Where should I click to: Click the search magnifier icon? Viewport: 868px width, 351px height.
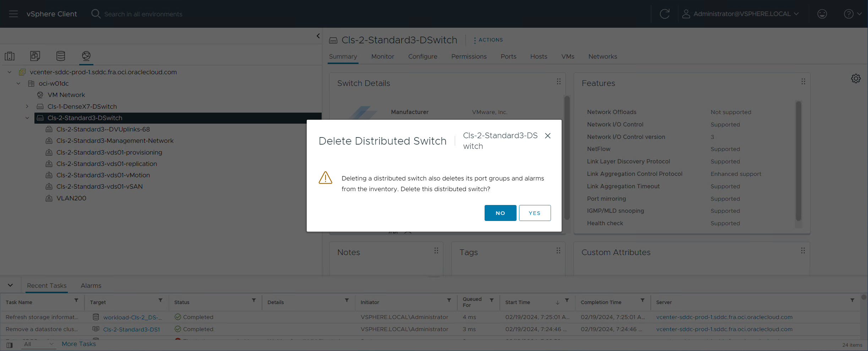pos(96,14)
